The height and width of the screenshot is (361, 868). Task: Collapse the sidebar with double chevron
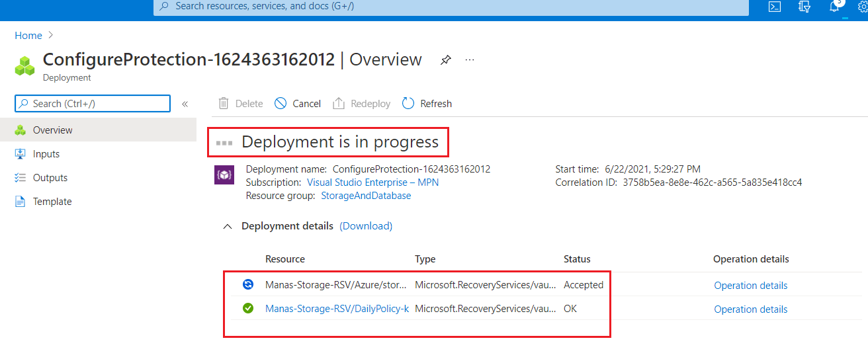point(185,104)
